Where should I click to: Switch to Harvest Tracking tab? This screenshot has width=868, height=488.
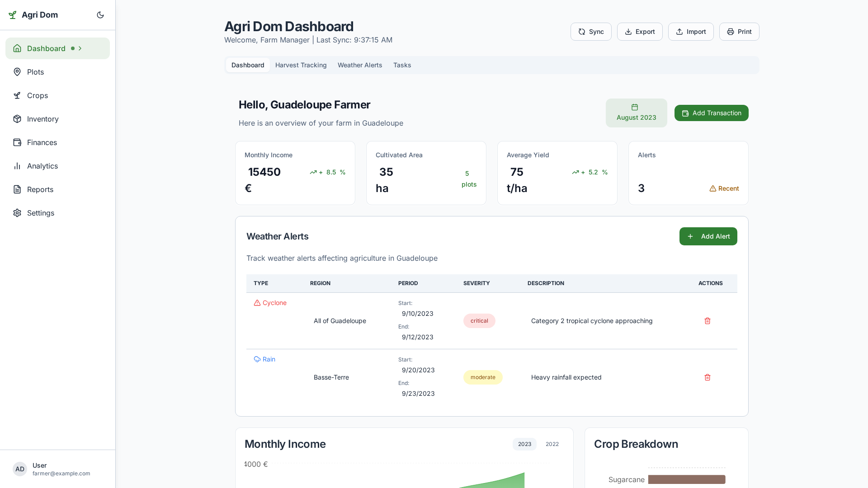301,65
